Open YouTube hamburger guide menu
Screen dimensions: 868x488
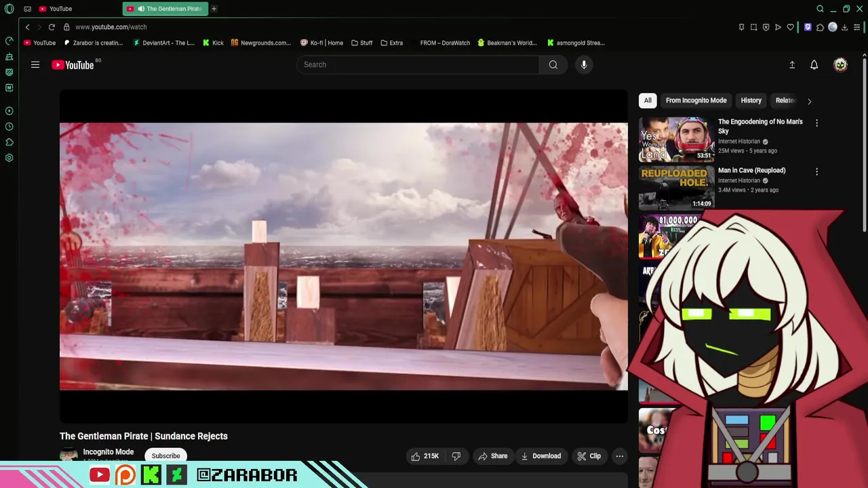[x=35, y=64]
